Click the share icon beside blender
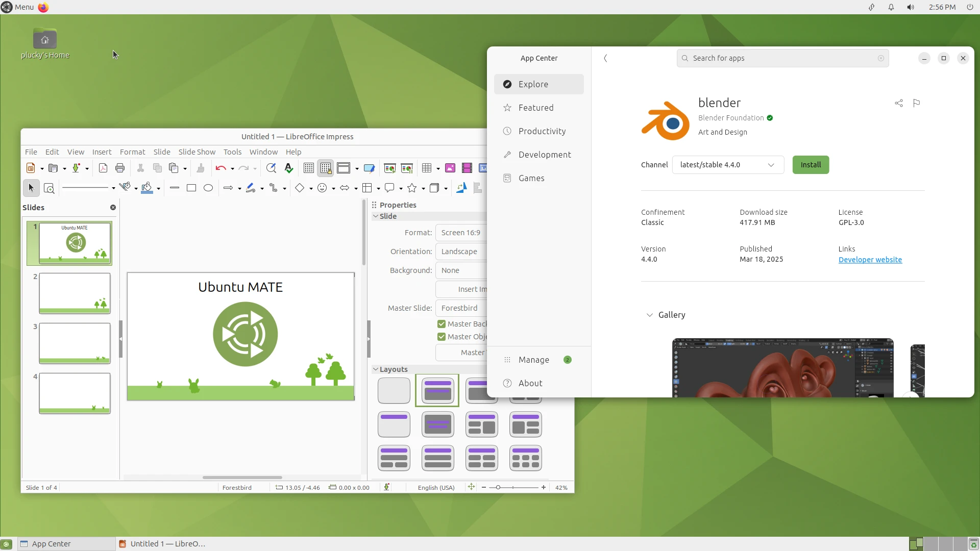Viewport: 980px width, 551px height. click(x=899, y=103)
